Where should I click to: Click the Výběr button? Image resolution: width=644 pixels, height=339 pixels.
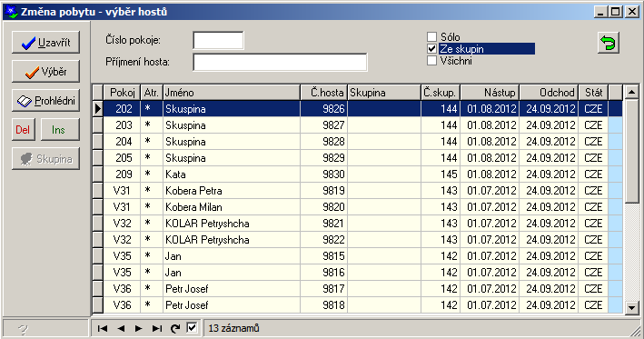click(45, 72)
